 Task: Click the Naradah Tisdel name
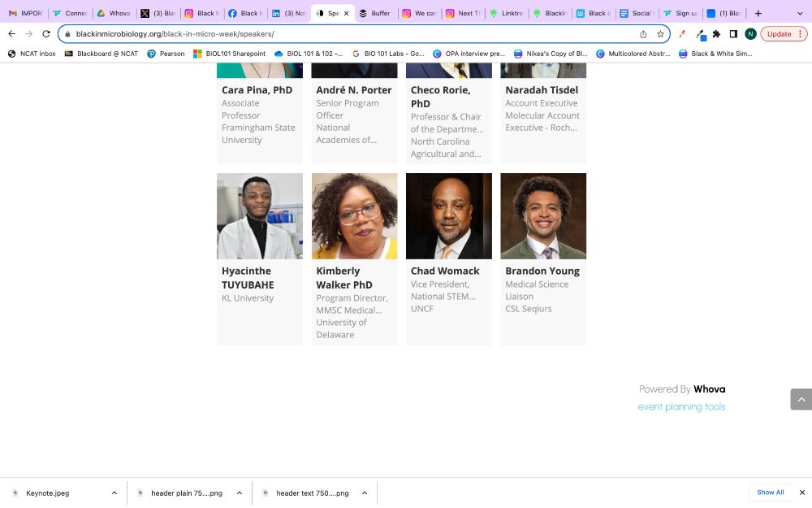click(542, 90)
